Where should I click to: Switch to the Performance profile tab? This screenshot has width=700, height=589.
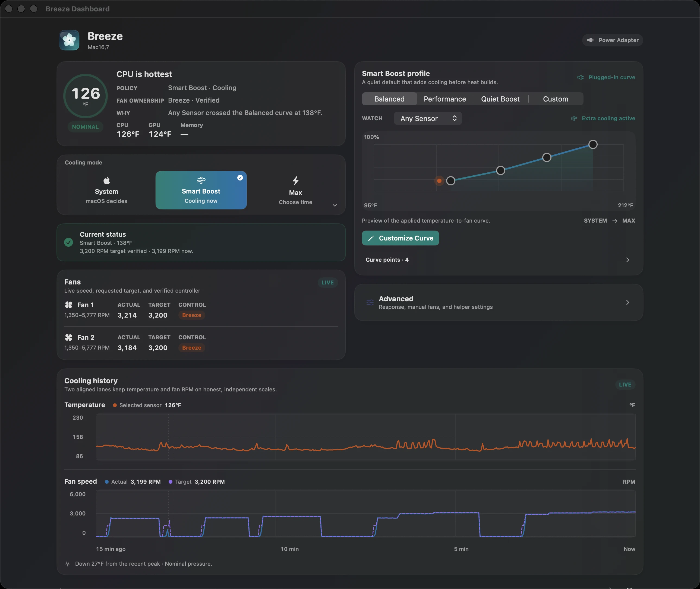(445, 99)
